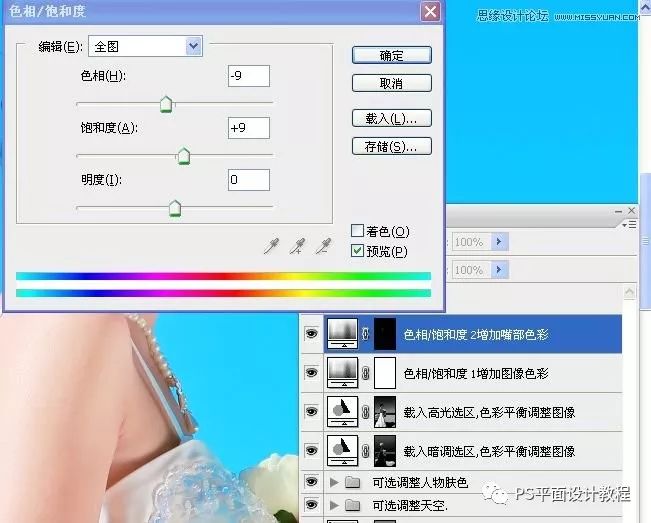651x523 pixels.
Task: Click the upper color spectrum bar
Action: 223,276
